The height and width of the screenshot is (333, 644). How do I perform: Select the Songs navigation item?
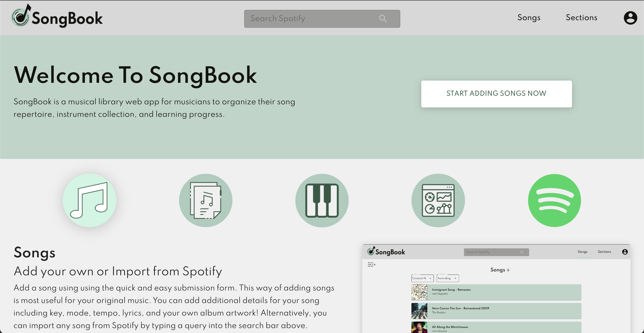pyautogui.click(x=528, y=17)
